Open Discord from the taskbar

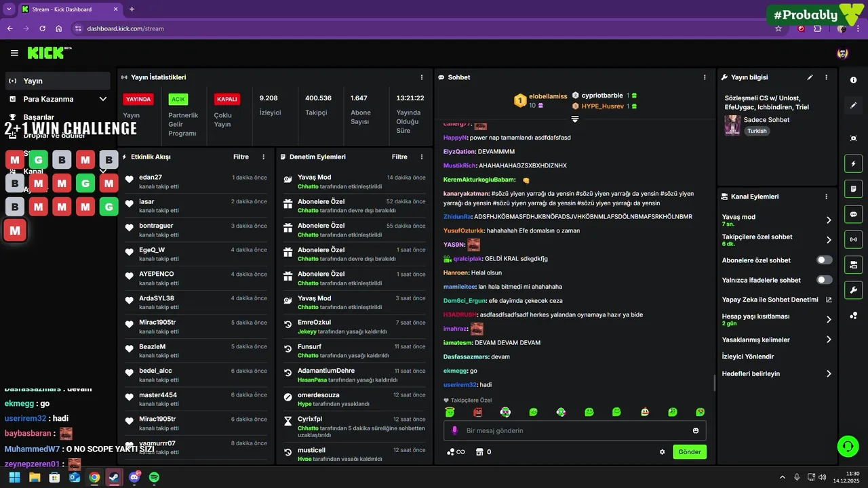[134, 477]
